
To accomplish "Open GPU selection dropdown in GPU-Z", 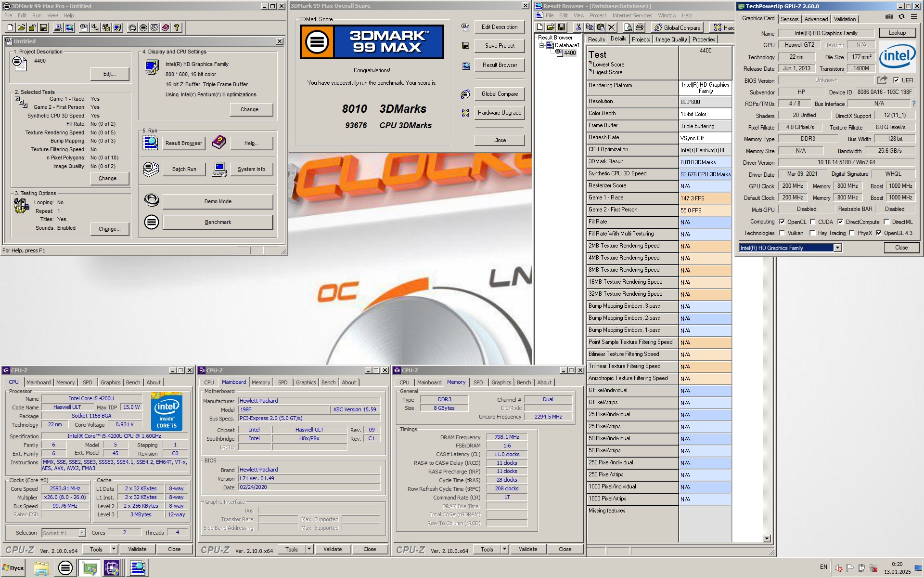I will tap(837, 248).
